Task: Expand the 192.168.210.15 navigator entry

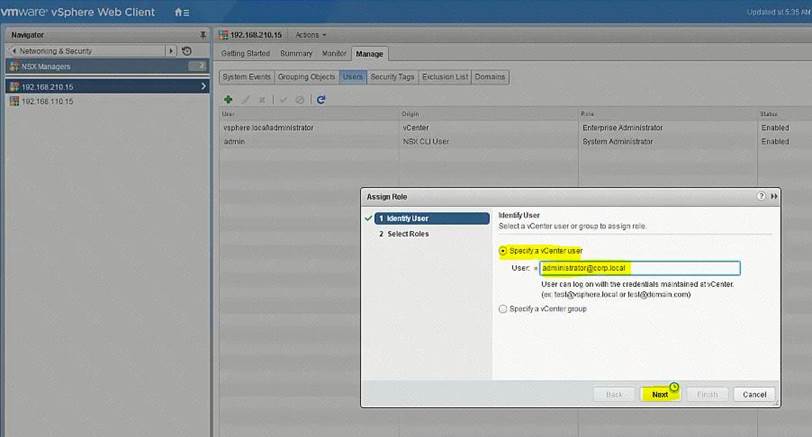Action: point(203,87)
